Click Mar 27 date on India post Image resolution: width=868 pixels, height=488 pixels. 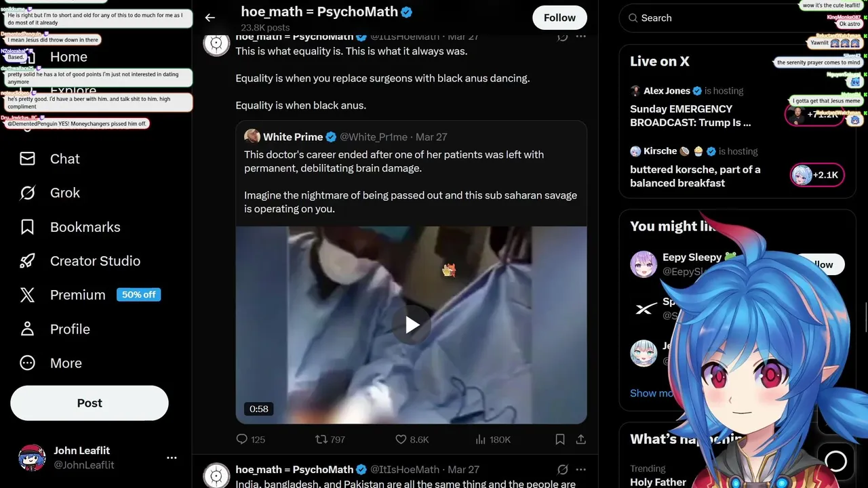pyautogui.click(x=464, y=469)
